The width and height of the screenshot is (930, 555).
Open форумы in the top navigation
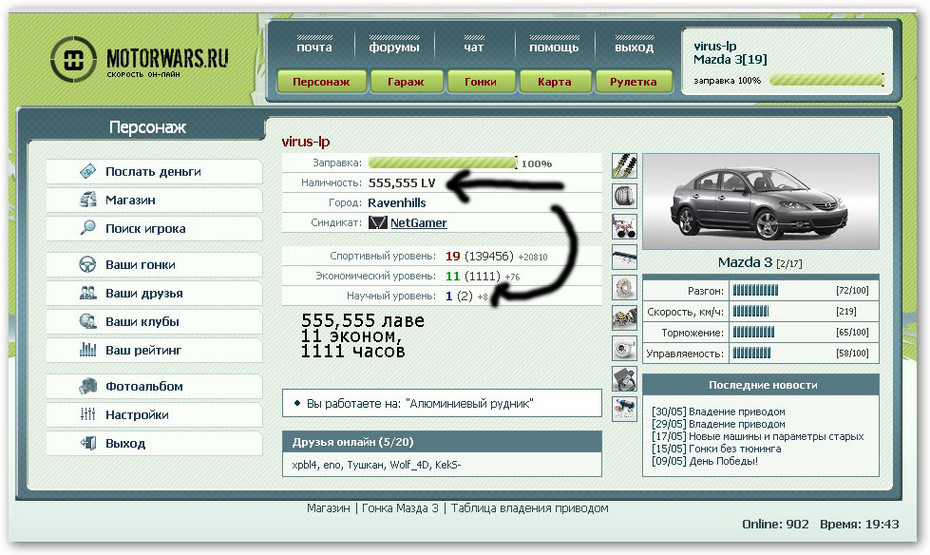click(x=394, y=47)
